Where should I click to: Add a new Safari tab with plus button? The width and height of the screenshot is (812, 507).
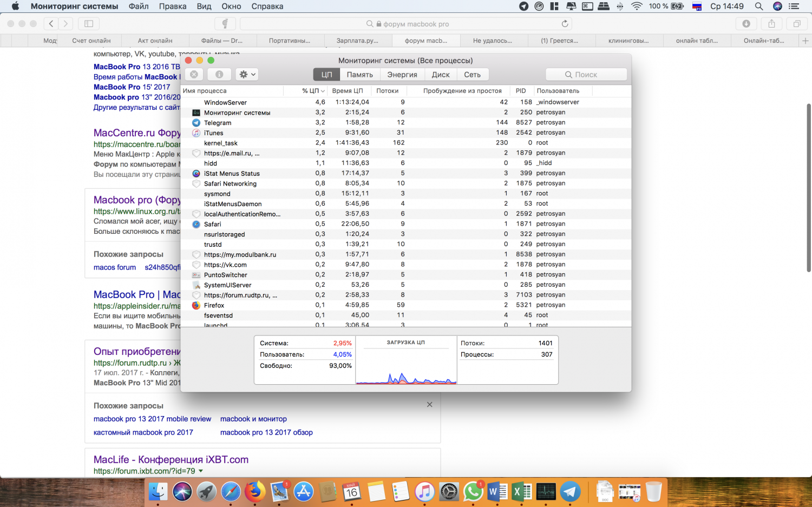tap(806, 41)
